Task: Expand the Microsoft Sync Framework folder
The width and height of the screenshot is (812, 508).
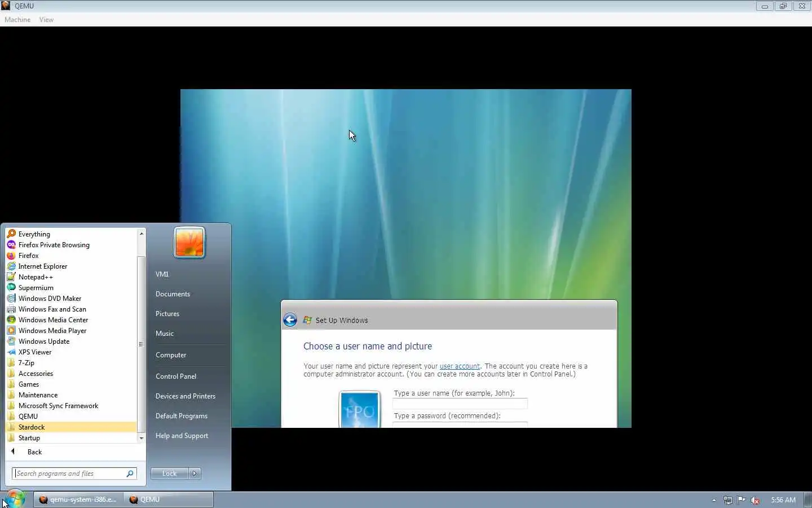Action: [70, 406]
